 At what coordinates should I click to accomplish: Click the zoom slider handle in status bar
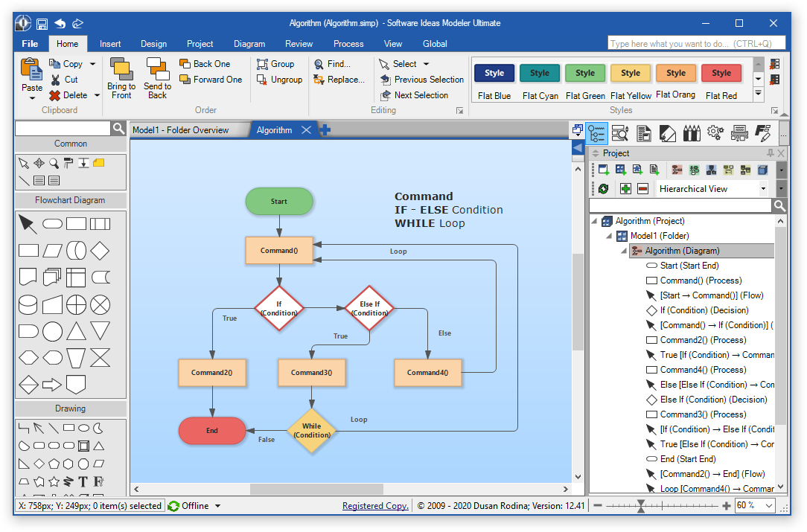[x=641, y=506]
